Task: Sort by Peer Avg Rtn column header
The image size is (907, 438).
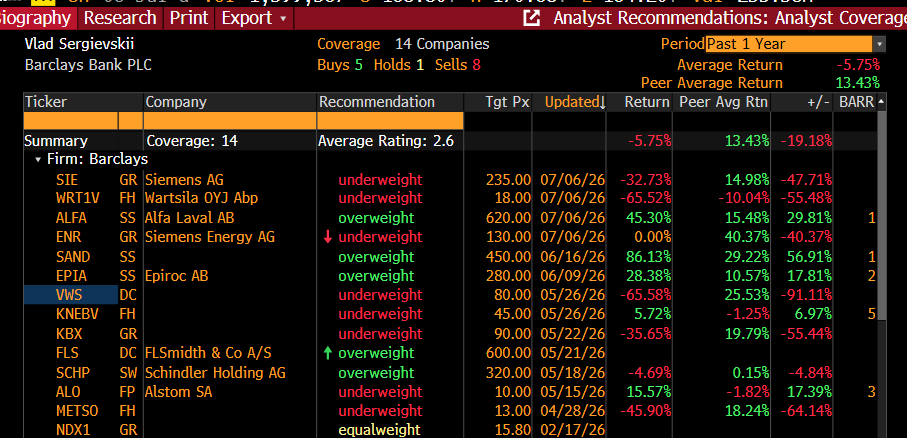Action: pos(722,102)
